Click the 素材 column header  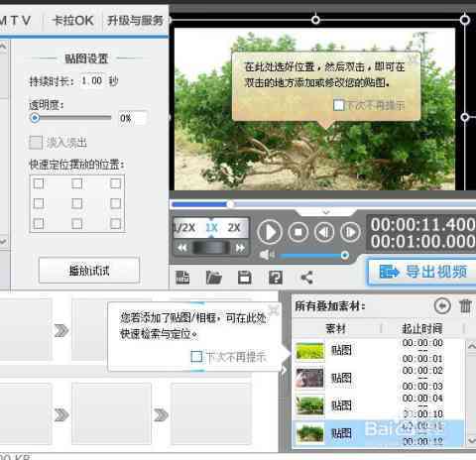336,328
